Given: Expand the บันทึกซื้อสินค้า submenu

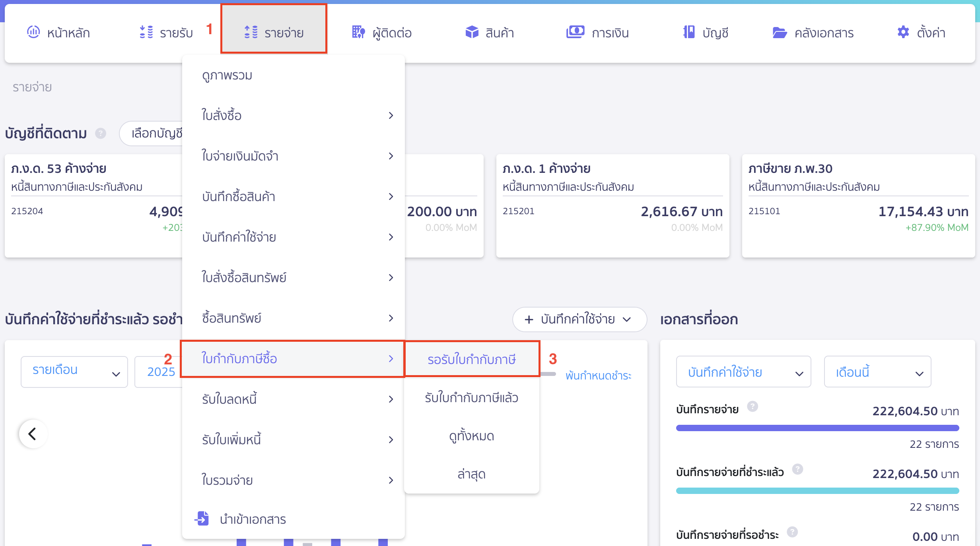Looking at the screenshot, I should (294, 196).
